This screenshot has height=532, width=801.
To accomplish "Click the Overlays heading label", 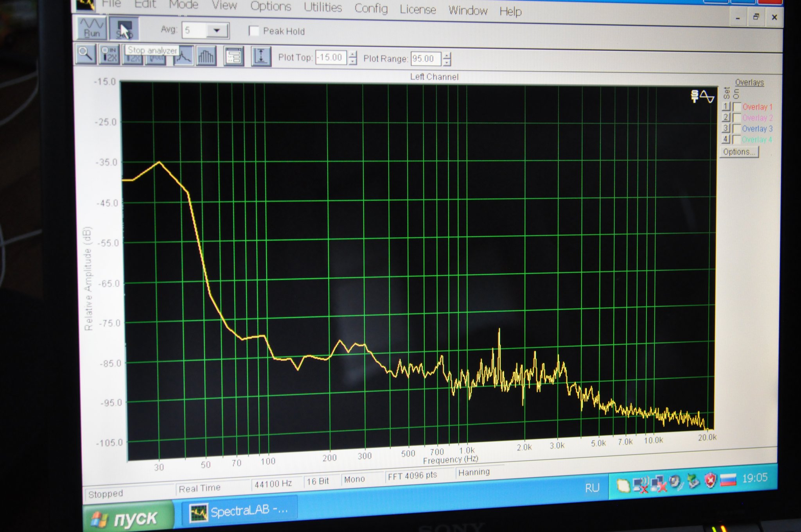I will tap(749, 82).
